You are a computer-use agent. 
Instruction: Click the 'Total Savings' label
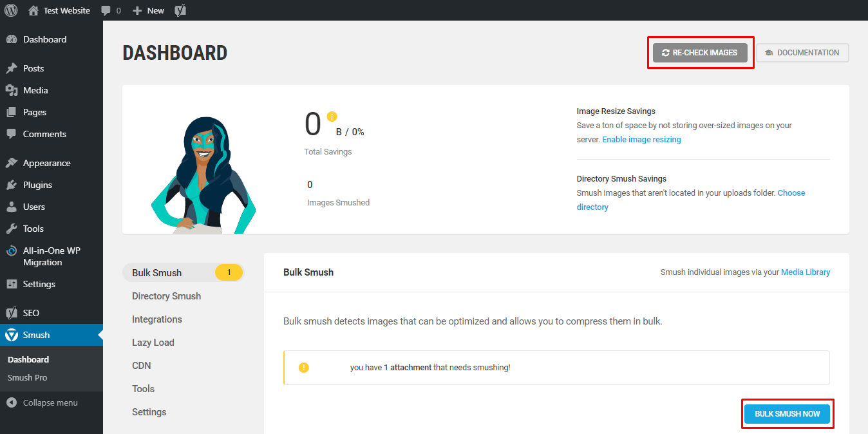pos(328,152)
